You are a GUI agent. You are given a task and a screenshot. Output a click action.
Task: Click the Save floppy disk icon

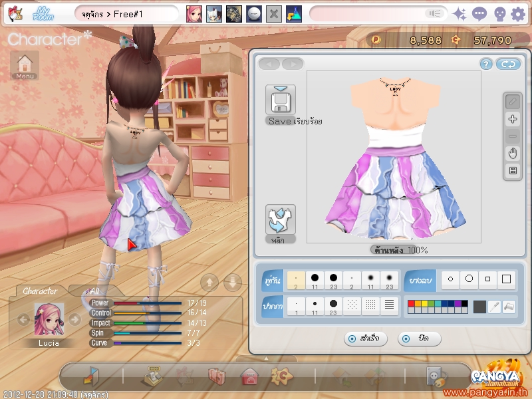pyautogui.click(x=281, y=100)
